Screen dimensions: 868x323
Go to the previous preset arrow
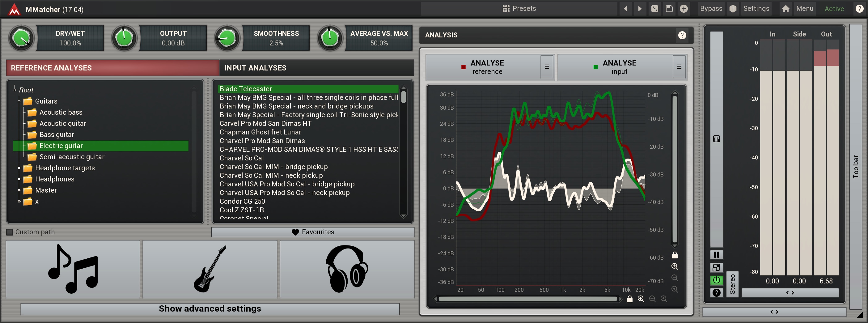pyautogui.click(x=625, y=9)
